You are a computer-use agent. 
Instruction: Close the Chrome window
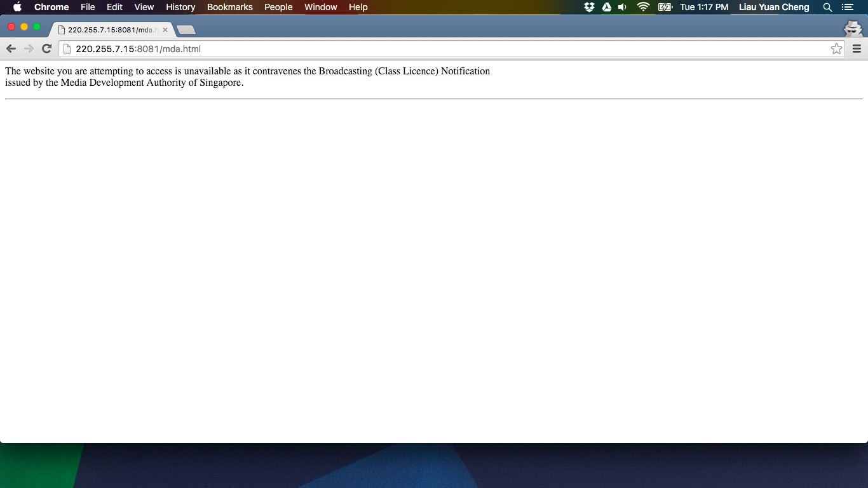[11, 27]
